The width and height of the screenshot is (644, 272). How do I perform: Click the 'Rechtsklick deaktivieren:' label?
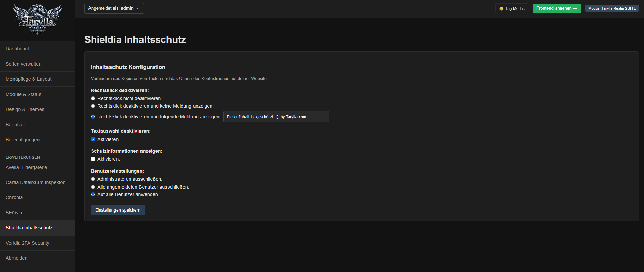(120, 90)
